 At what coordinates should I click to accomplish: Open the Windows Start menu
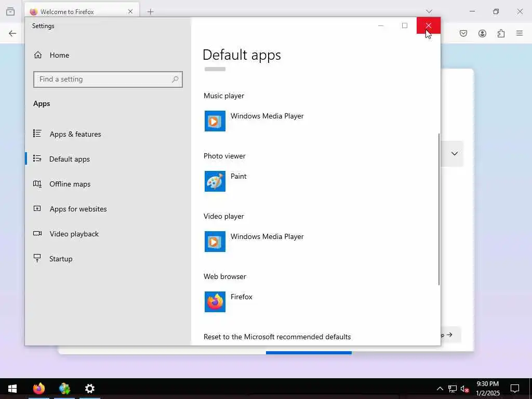pos(12,389)
